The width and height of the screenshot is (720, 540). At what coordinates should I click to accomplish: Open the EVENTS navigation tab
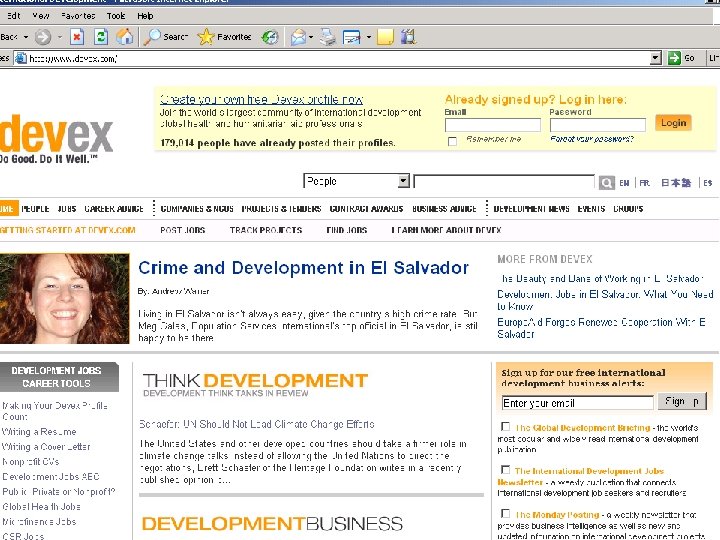click(x=591, y=208)
